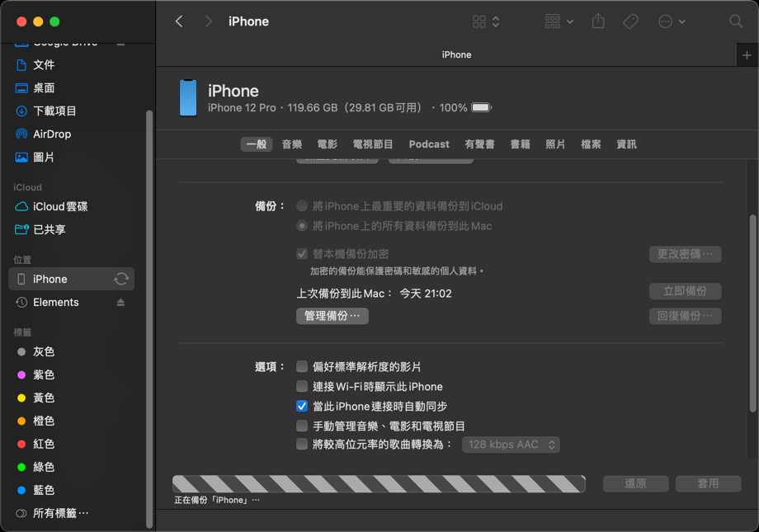Click the main content vertical scrollbar
Image resolution: width=759 pixels, height=532 pixels.
click(x=752, y=313)
